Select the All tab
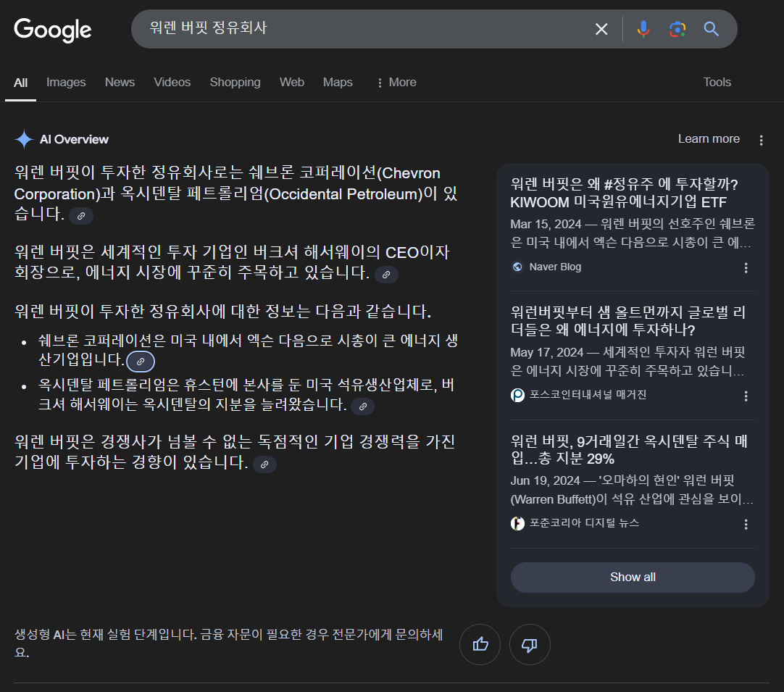Image resolution: width=784 pixels, height=692 pixels. [20, 83]
